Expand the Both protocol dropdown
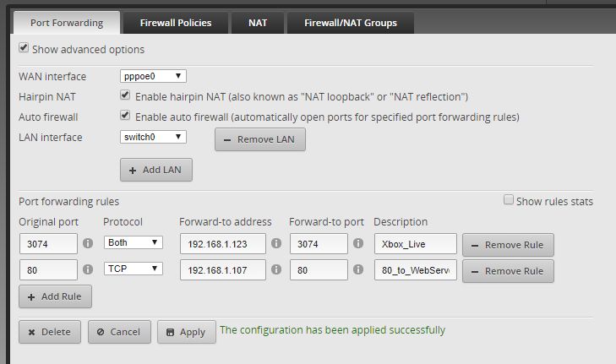The image size is (616, 364). tap(133, 243)
